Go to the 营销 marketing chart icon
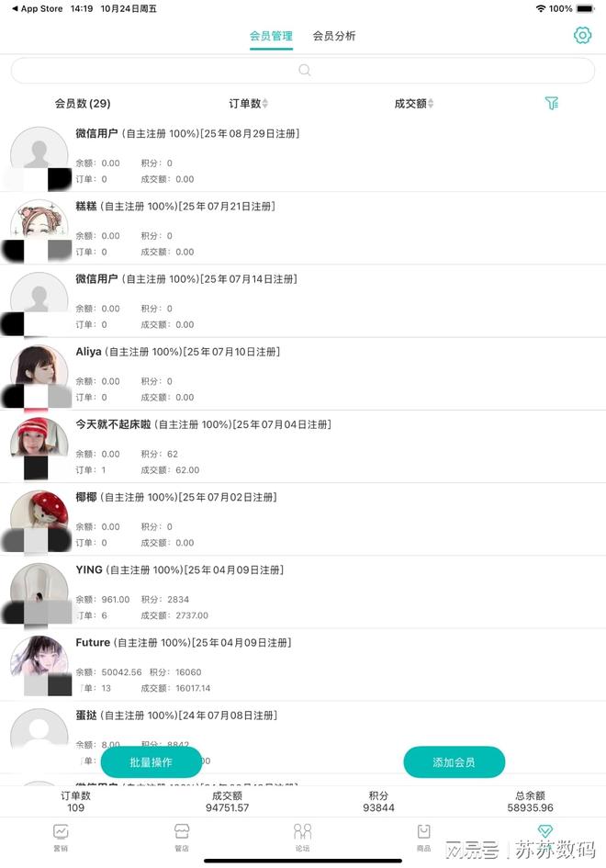The height and width of the screenshot is (868, 606). point(61,831)
